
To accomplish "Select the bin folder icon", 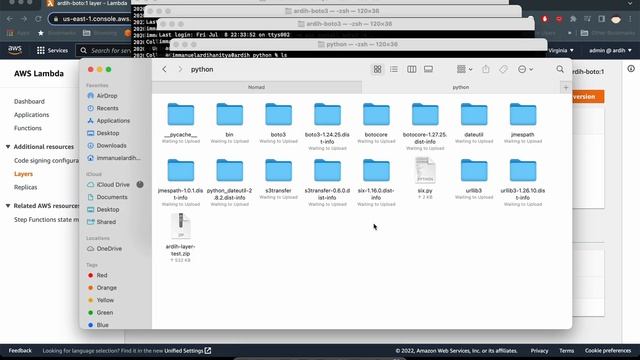I will tap(229, 115).
